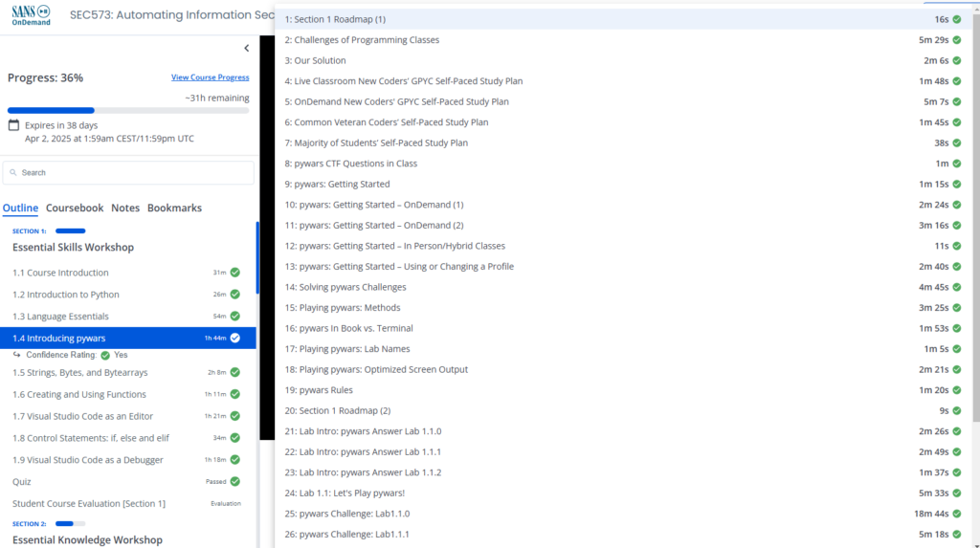Switch to the Coursebook tab

click(x=75, y=208)
